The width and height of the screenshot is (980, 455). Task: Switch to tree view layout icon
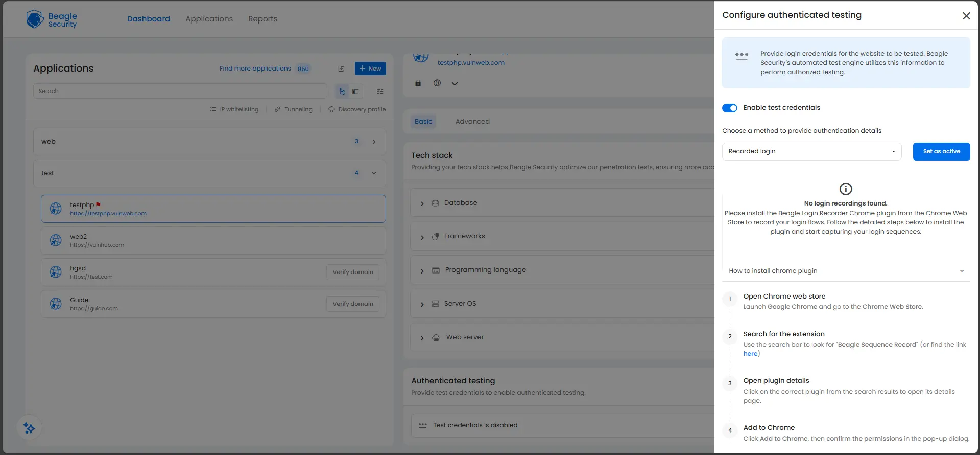342,92
